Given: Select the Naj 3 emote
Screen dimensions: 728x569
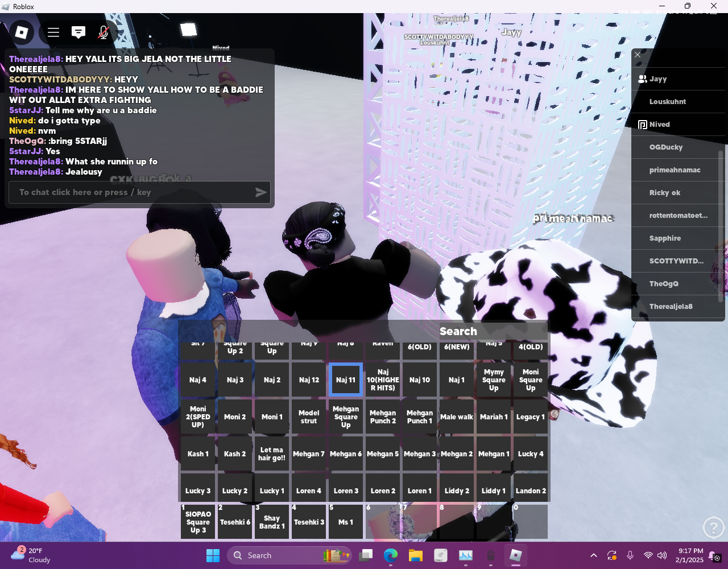Looking at the screenshot, I should tap(235, 380).
